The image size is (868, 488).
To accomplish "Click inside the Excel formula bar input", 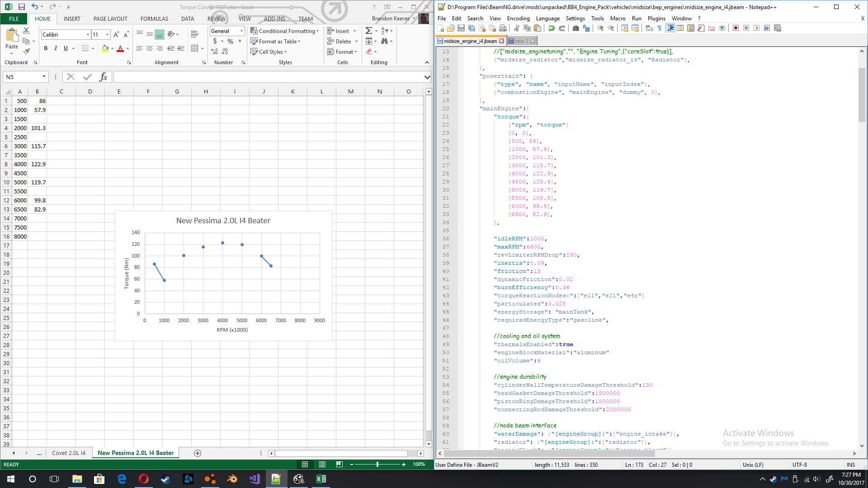I will pos(269,77).
